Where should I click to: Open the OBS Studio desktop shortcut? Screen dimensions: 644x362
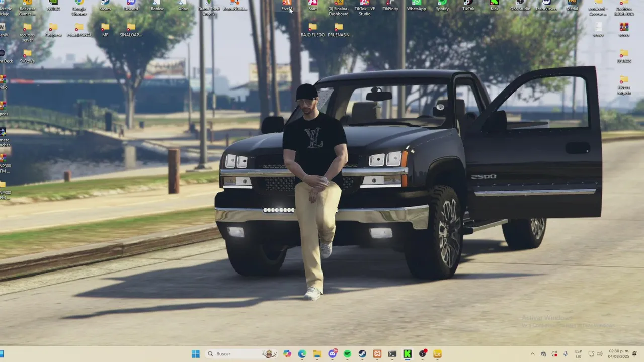520,6
